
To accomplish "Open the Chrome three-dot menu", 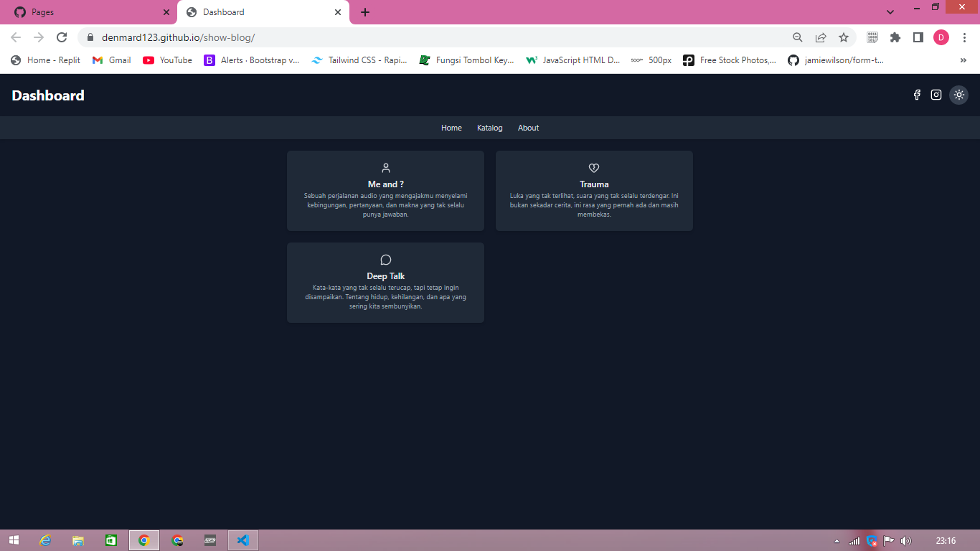I will point(964,37).
